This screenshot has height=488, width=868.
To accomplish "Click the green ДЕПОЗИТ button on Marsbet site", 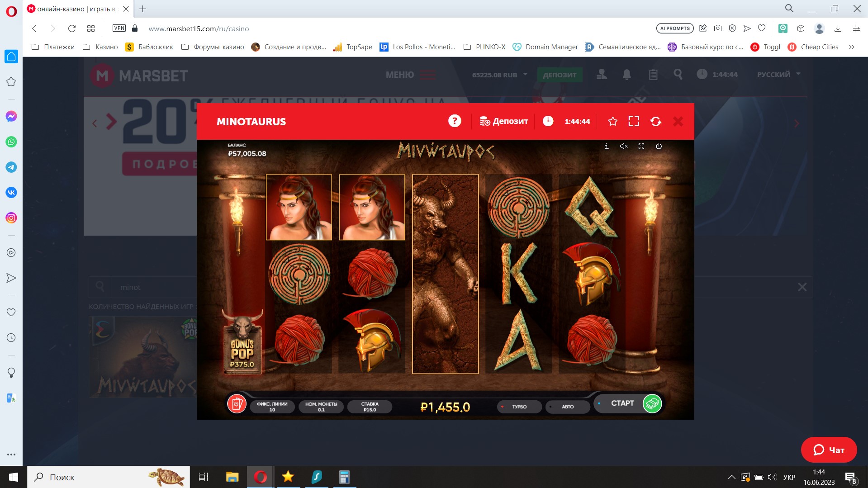I will pyautogui.click(x=560, y=75).
